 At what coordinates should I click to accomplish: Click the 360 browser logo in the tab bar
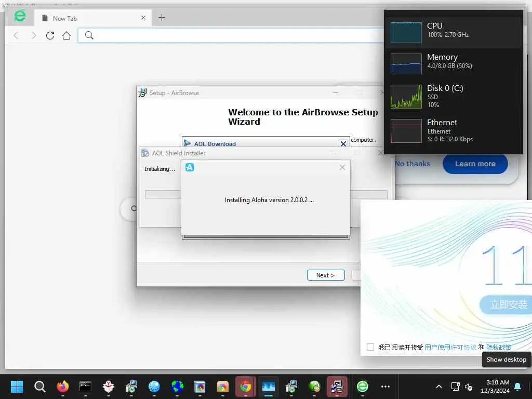click(20, 16)
